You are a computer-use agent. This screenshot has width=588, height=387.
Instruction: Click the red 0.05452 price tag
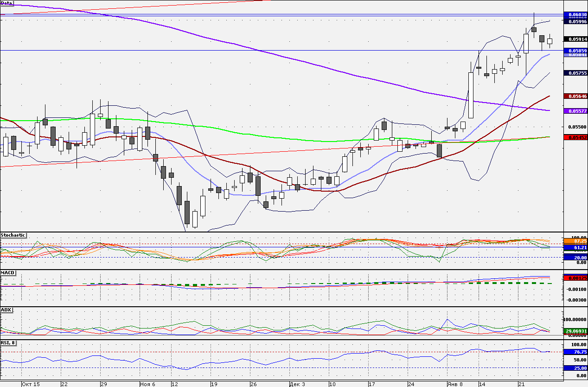tap(575, 137)
